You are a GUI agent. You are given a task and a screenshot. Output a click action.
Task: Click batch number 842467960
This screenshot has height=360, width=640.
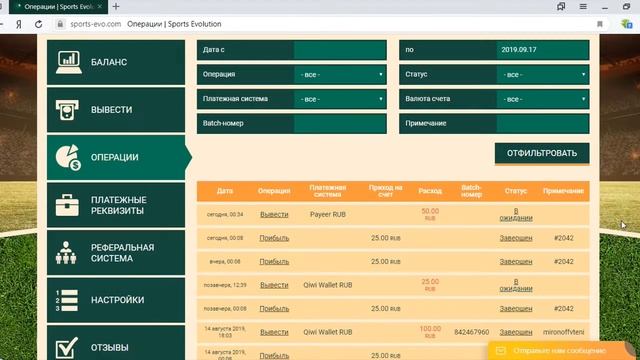pos(471,332)
